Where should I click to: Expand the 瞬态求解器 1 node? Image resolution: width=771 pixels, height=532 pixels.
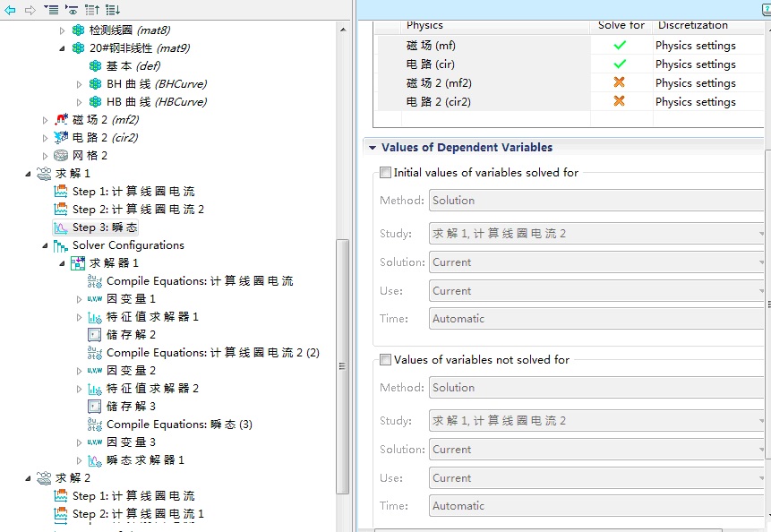[80, 460]
